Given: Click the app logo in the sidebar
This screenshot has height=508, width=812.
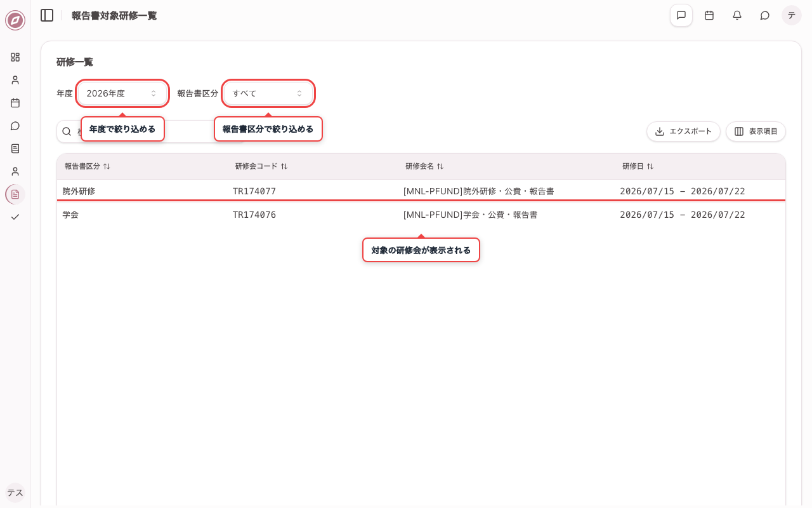Looking at the screenshot, I should click(15, 20).
